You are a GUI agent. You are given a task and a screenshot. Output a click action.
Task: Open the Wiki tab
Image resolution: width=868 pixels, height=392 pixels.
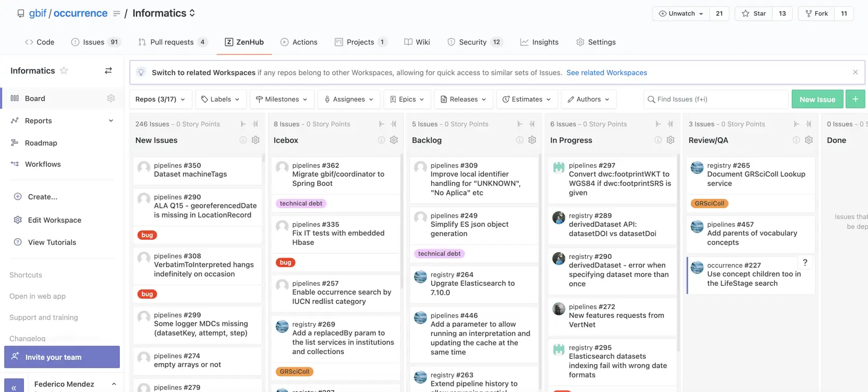(x=417, y=42)
